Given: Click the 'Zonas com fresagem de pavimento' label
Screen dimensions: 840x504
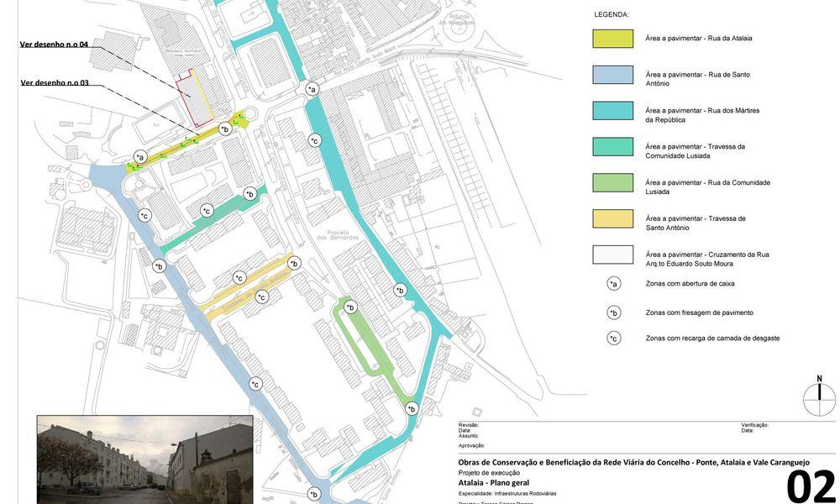Looking at the screenshot, I should [699, 312].
